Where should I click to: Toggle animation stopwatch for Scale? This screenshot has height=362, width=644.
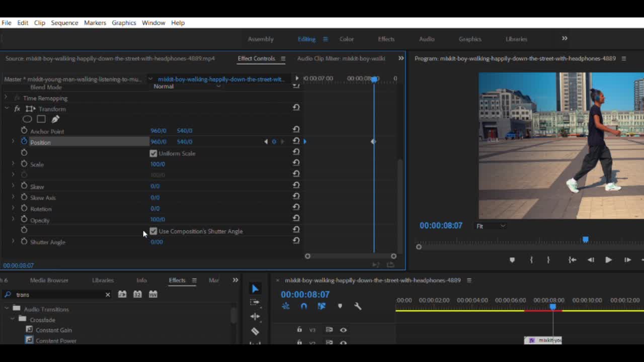(x=24, y=164)
